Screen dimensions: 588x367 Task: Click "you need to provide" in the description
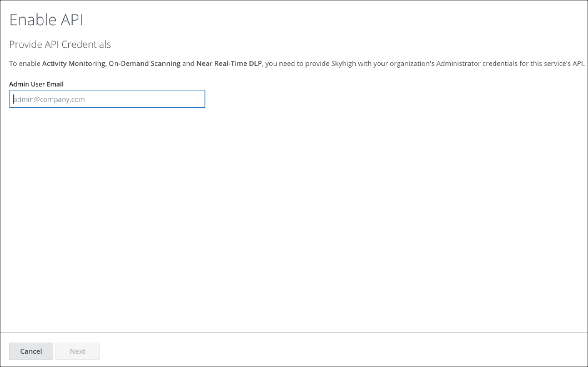[300, 64]
